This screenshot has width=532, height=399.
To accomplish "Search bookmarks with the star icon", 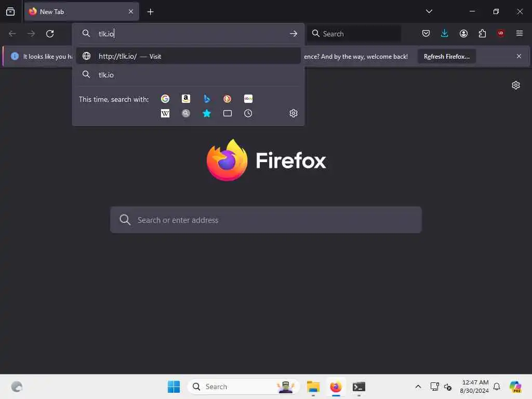I will pyautogui.click(x=207, y=113).
